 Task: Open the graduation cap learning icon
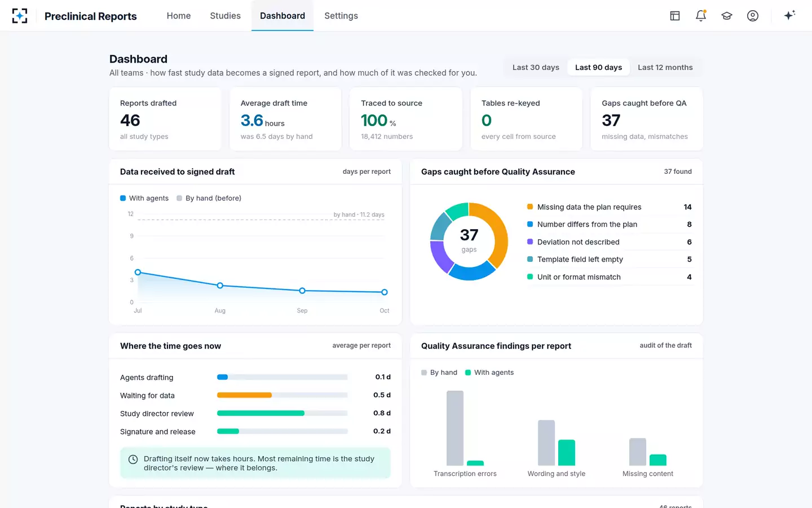click(x=727, y=16)
